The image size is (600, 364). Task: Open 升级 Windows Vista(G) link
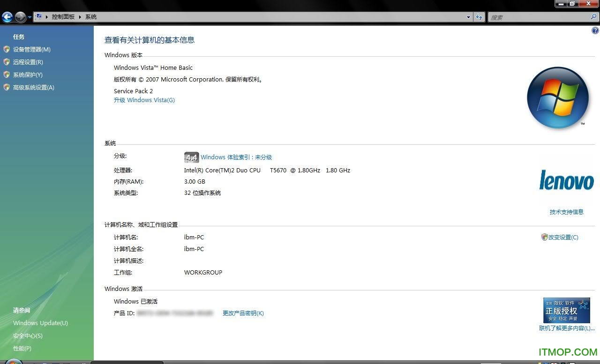[x=144, y=100]
